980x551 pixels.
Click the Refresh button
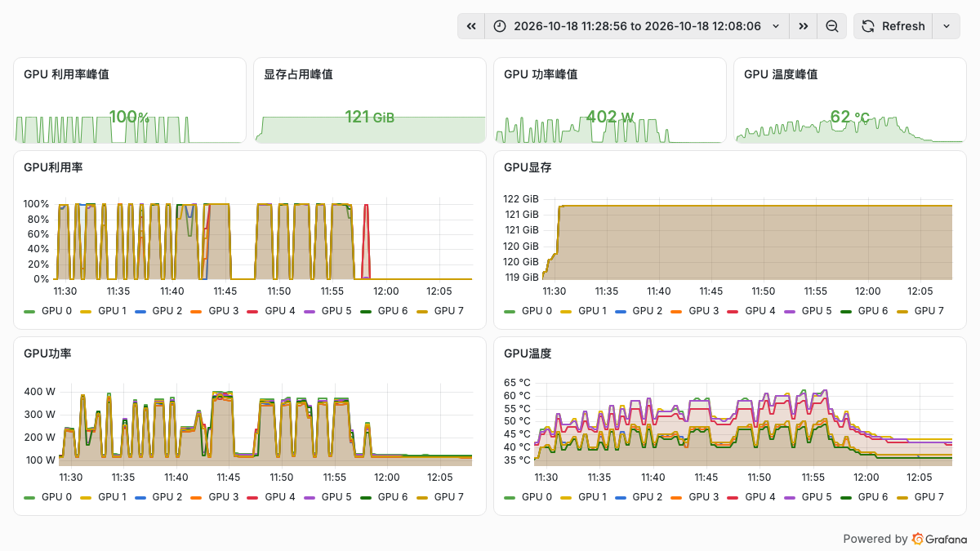point(893,26)
